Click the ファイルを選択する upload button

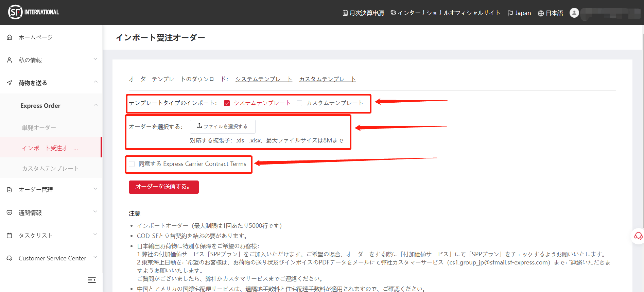[222, 126]
